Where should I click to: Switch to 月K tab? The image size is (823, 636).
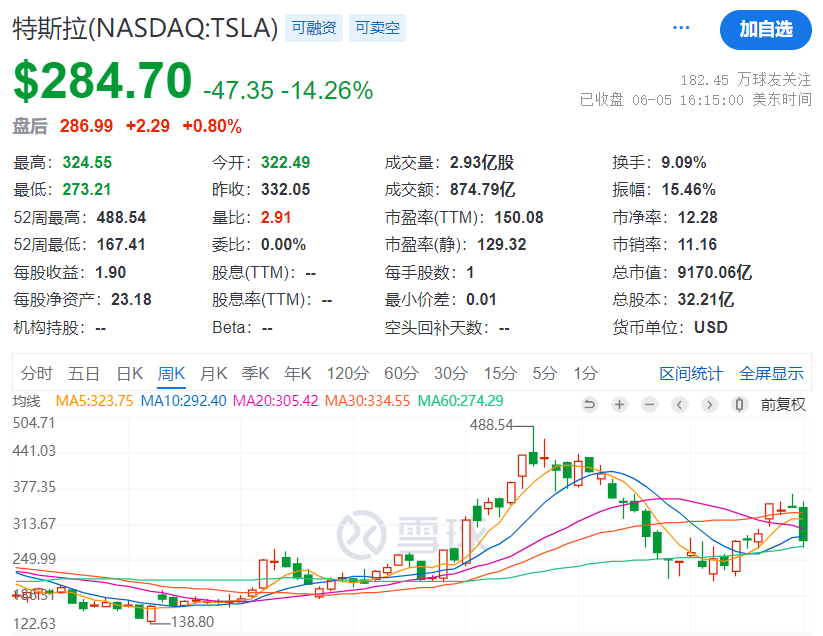214,374
